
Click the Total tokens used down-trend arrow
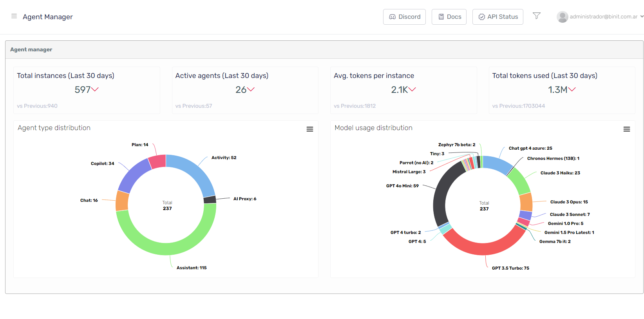(x=572, y=90)
